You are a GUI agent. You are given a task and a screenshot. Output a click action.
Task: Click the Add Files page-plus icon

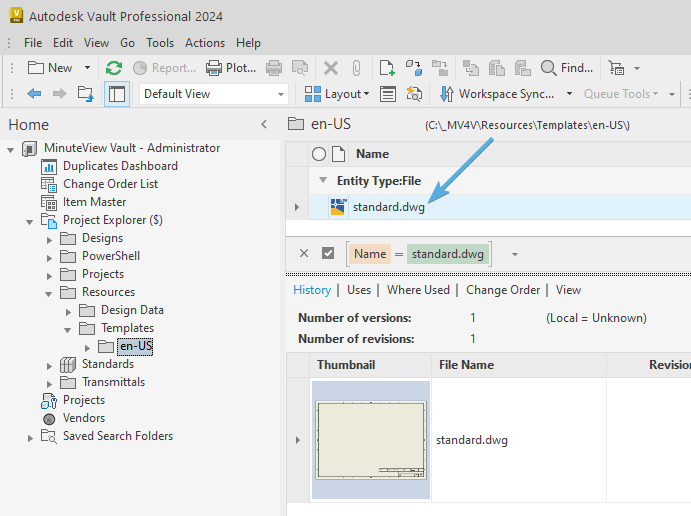[387, 68]
